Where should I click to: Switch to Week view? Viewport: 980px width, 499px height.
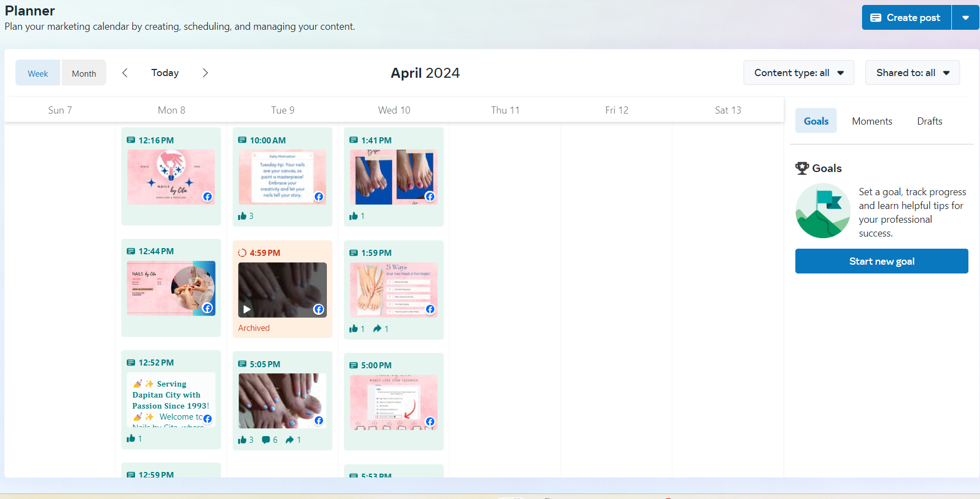coord(38,73)
